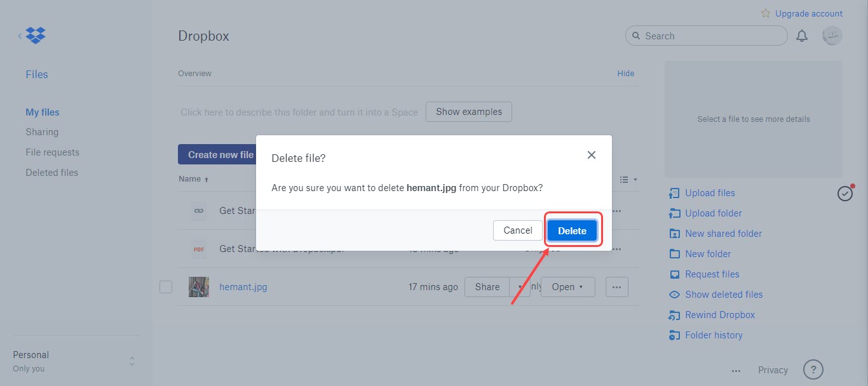Open the help question mark icon
Viewport: 868px width, 386px height.
(813, 369)
